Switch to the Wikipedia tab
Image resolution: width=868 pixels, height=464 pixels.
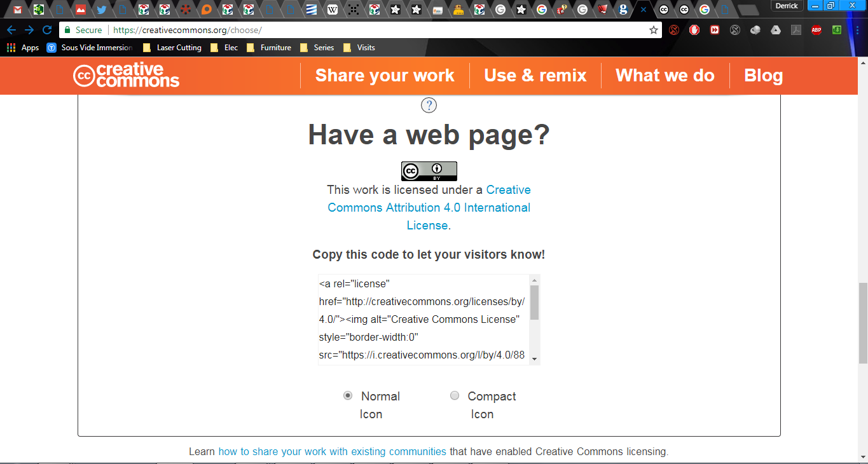(333, 10)
